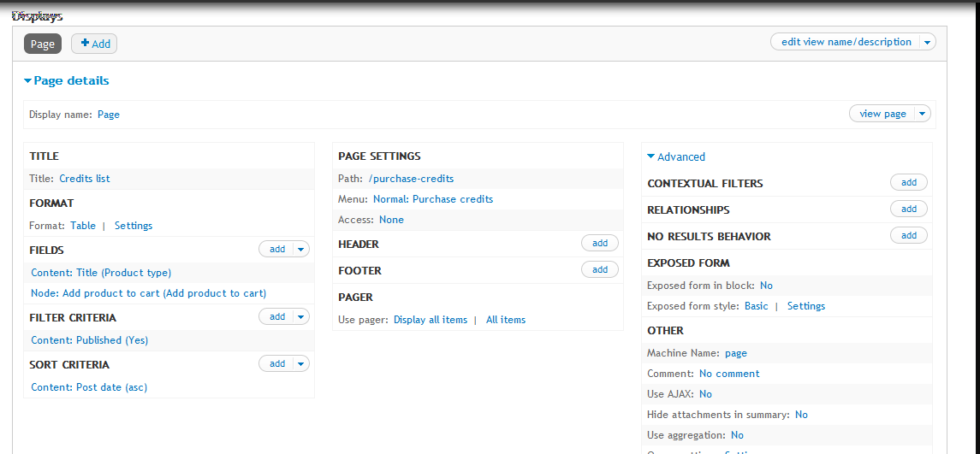The width and height of the screenshot is (980, 454).
Task: Click the view page button
Action: point(882,114)
